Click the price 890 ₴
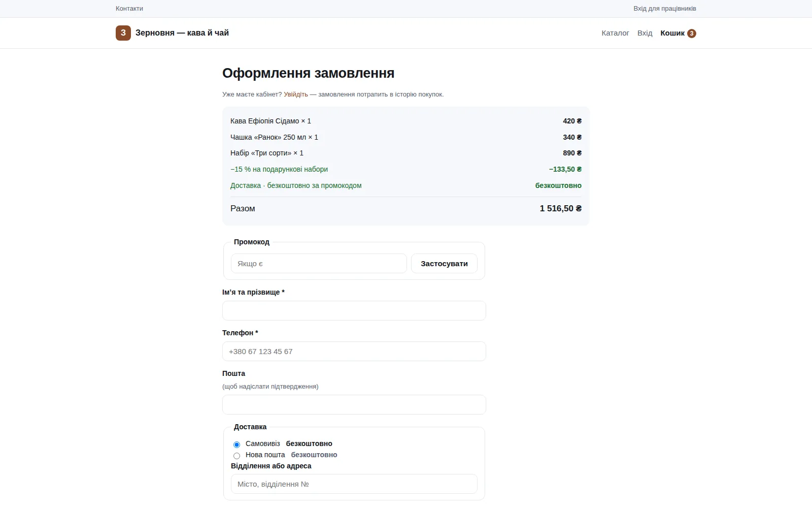The image size is (812, 508). (x=572, y=153)
